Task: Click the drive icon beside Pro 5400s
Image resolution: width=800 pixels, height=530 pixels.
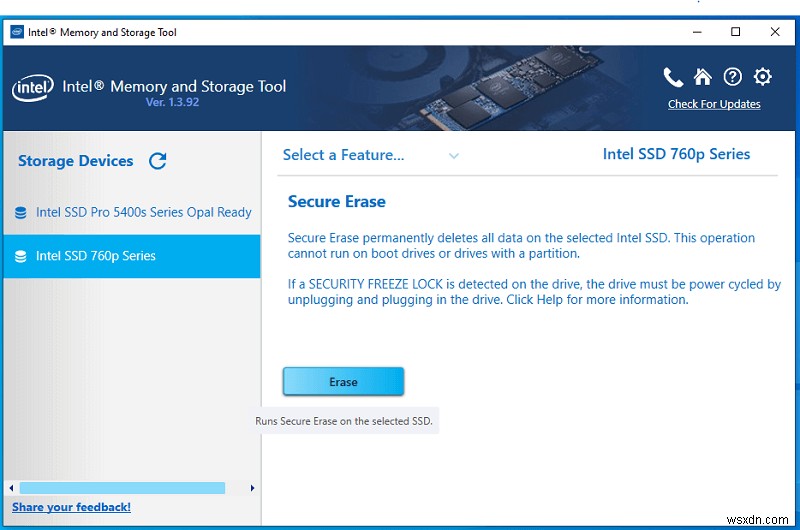Action: click(x=21, y=213)
